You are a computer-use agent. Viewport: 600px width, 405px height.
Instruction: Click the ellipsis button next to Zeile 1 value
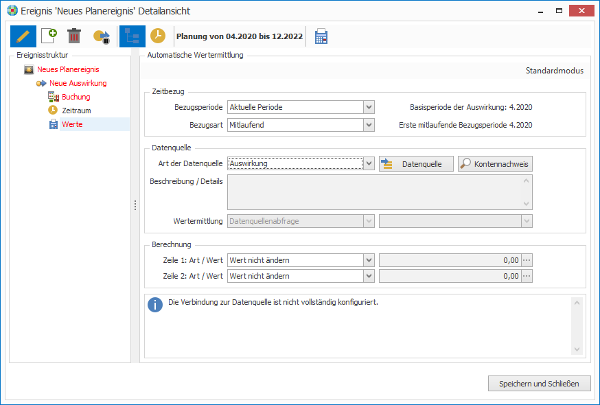527,260
